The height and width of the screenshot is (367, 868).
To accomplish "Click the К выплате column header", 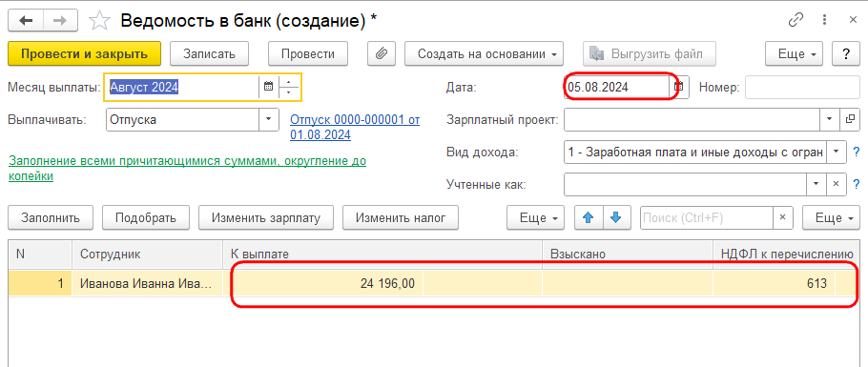I will [382, 255].
